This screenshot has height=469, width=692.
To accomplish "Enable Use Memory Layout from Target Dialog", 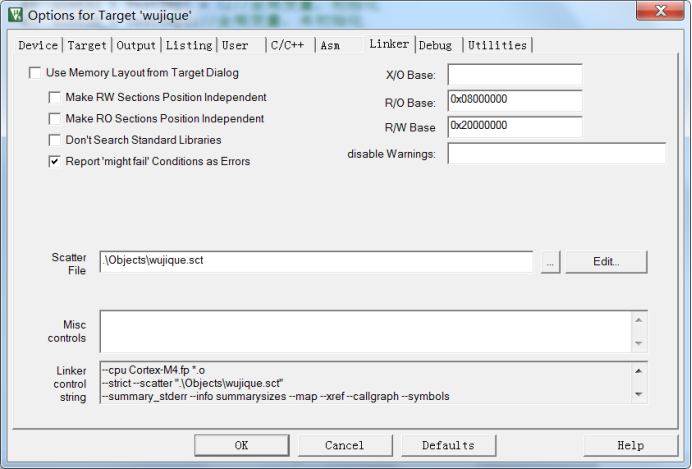I will 35,73.
